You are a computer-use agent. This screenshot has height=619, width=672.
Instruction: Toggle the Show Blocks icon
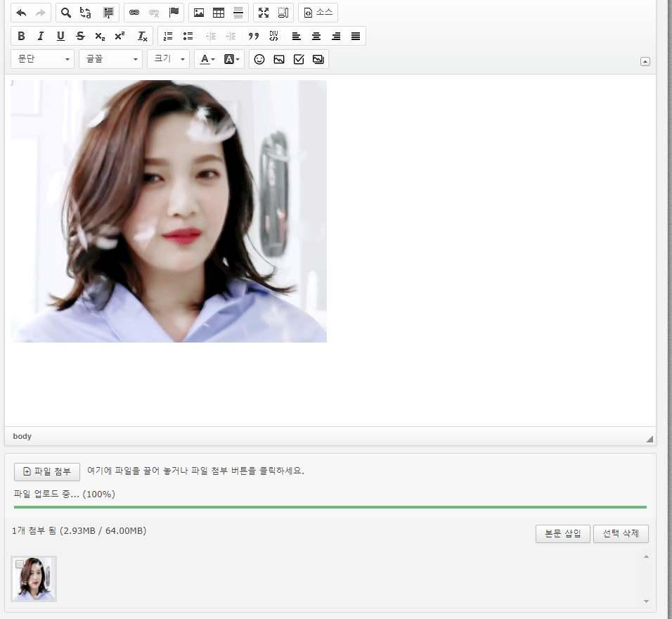[x=283, y=13]
